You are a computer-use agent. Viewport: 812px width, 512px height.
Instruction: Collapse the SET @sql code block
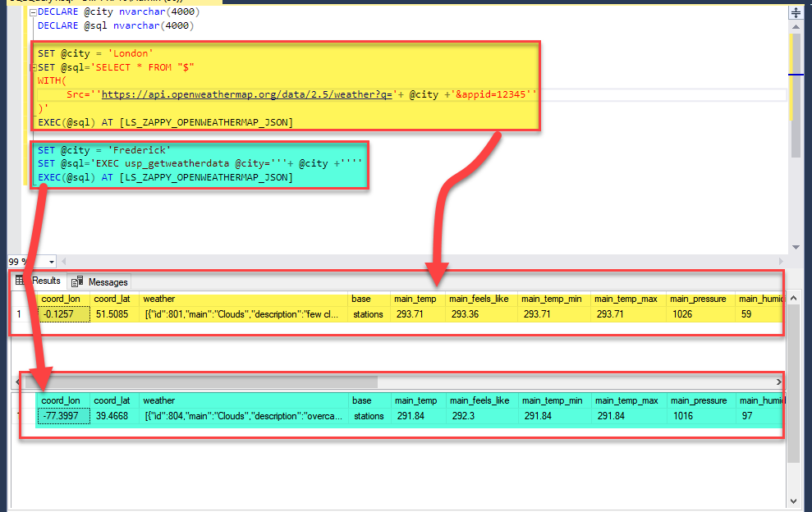tap(34, 67)
